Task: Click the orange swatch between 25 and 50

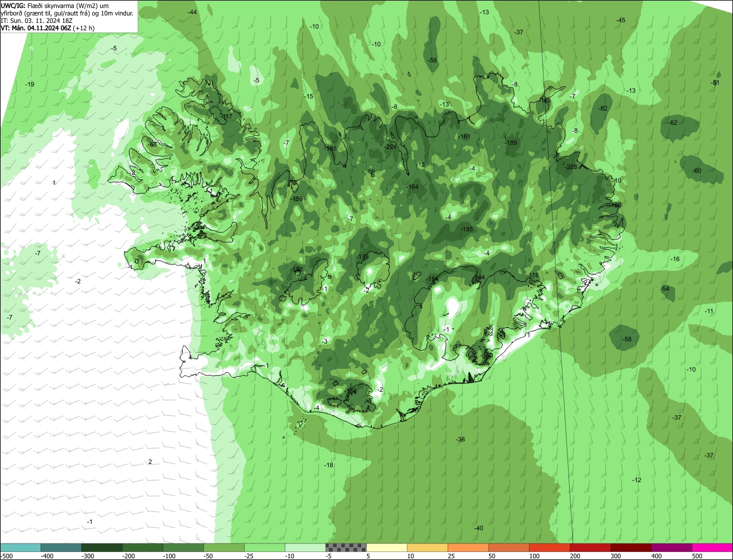Action: click(x=468, y=547)
